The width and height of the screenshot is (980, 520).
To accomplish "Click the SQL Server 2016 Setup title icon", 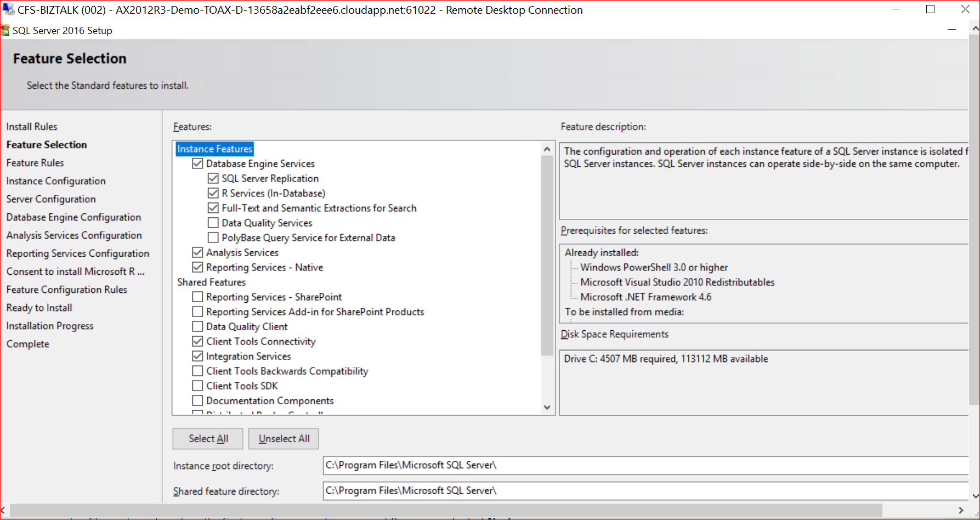I will point(5,31).
